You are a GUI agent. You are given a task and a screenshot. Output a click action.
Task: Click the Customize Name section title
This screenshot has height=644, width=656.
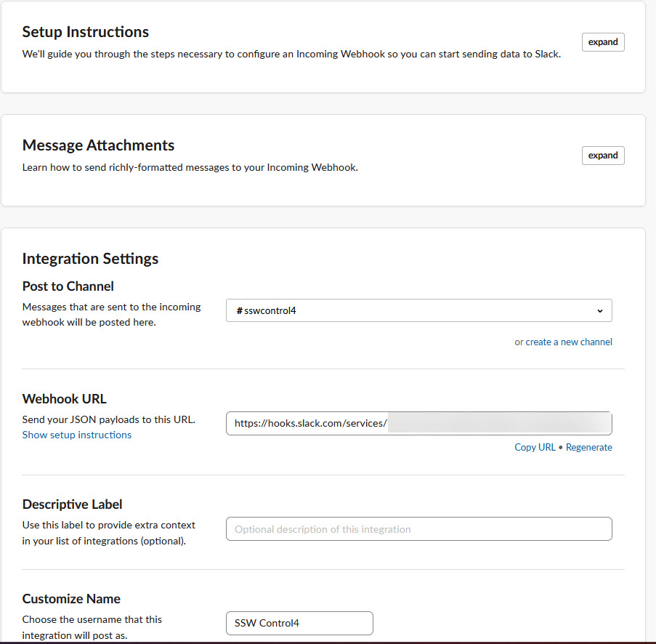71,599
